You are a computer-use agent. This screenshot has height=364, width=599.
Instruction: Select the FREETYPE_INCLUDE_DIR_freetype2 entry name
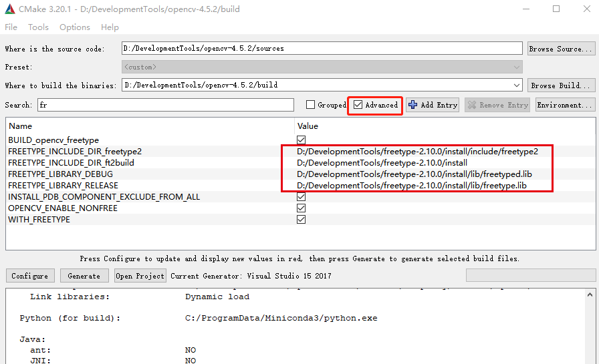click(75, 152)
